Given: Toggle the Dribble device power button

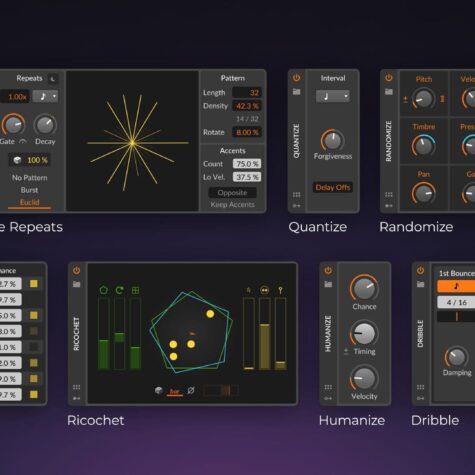Looking at the screenshot, I should (x=420, y=270).
